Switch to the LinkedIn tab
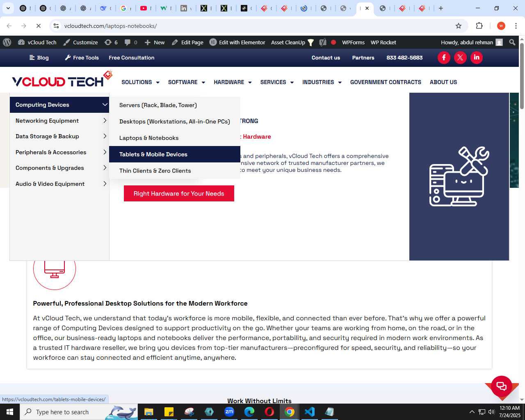 point(186,8)
